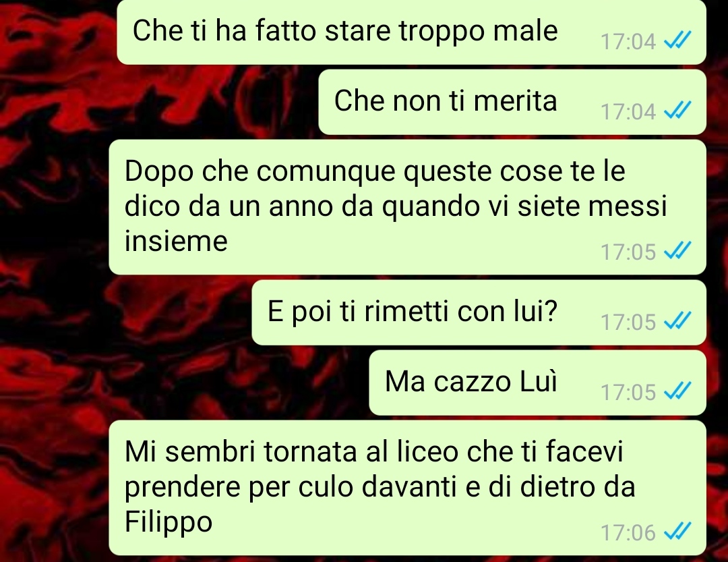Viewport: 728px width, 562px height.
Task: Tap read ticks on 'Che ti ha fatto stare troppo male'
Action: [x=678, y=40]
